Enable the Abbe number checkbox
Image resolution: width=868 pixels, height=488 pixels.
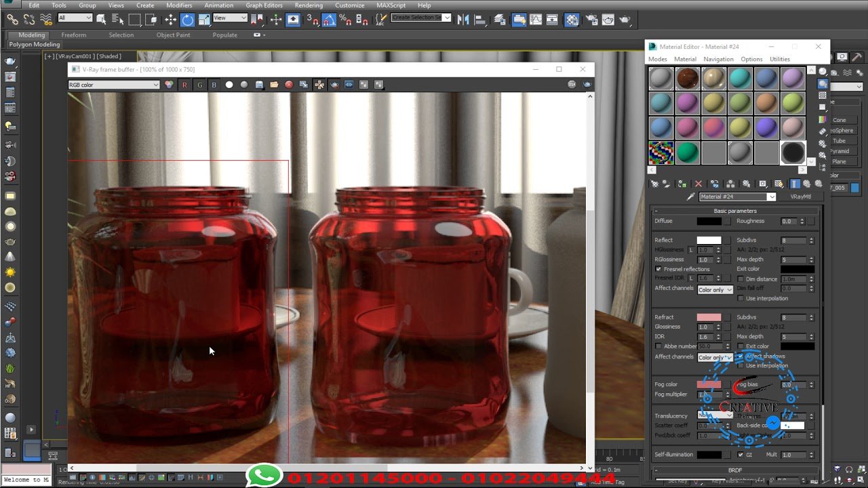tap(658, 346)
